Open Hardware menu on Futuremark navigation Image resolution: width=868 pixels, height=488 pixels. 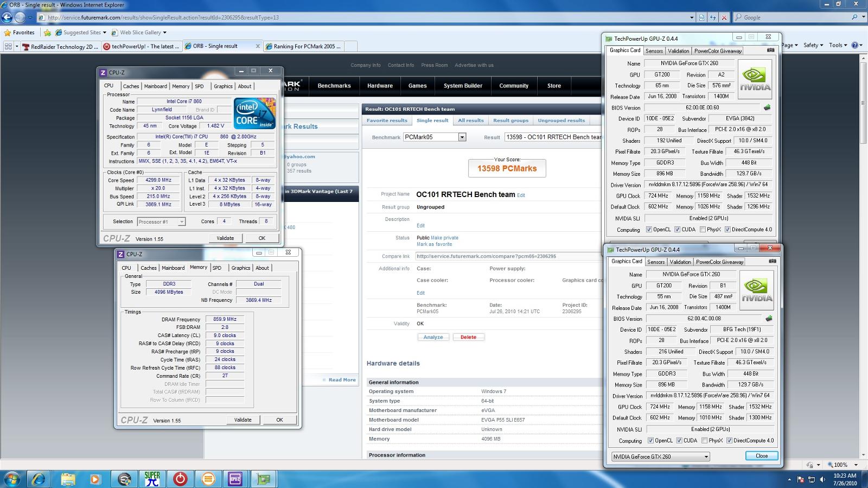380,86
